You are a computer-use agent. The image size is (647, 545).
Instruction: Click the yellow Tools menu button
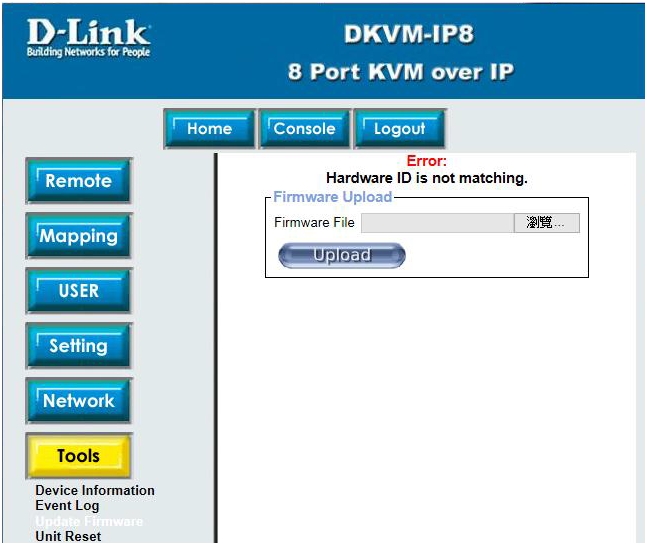[x=78, y=456]
